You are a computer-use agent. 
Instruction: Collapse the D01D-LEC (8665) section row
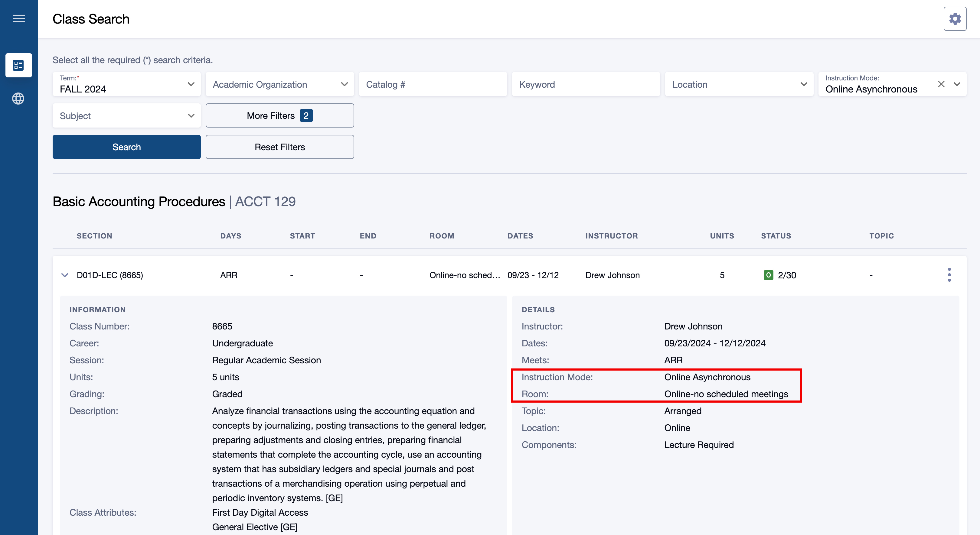click(x=65, y=275)
